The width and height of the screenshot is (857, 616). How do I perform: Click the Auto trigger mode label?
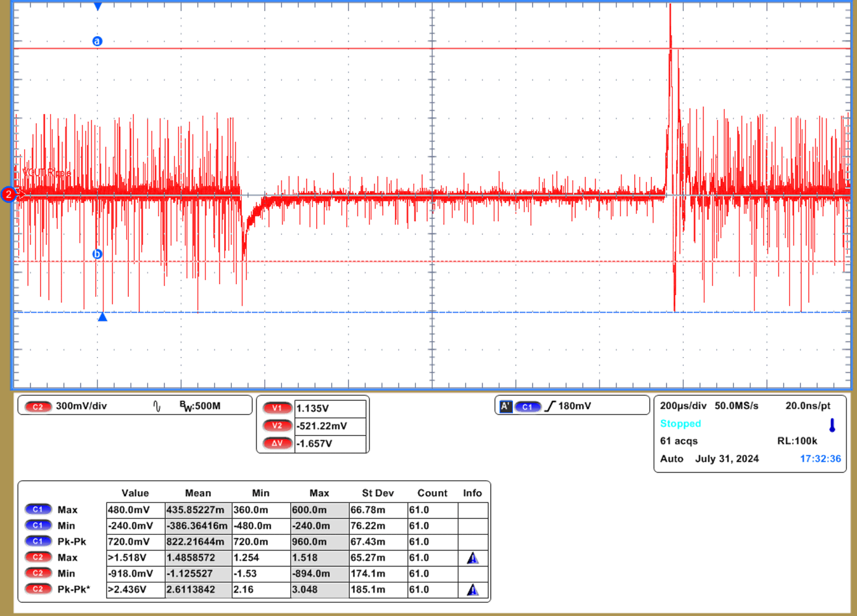(x=672, y=459)
